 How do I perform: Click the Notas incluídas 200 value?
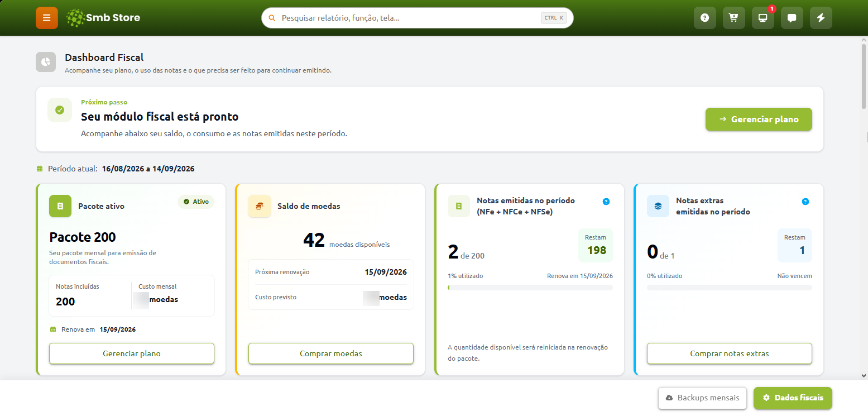click(x=65, y=302)
